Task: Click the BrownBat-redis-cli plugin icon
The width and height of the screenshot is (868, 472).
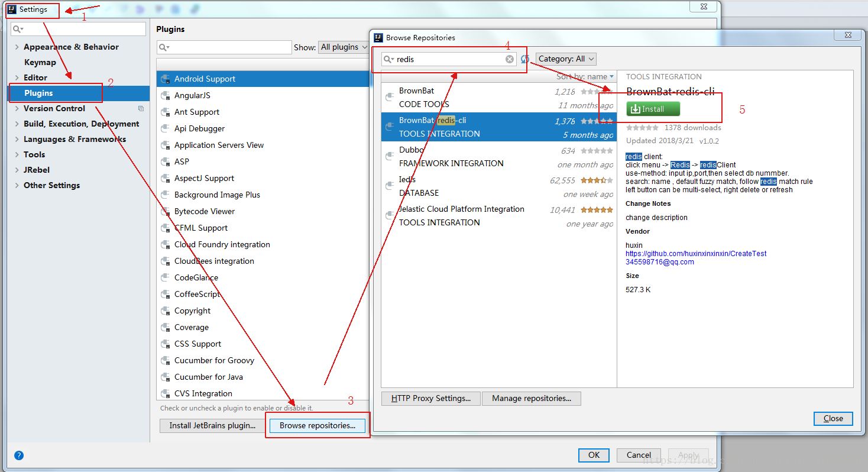Action: click(390, 127)
